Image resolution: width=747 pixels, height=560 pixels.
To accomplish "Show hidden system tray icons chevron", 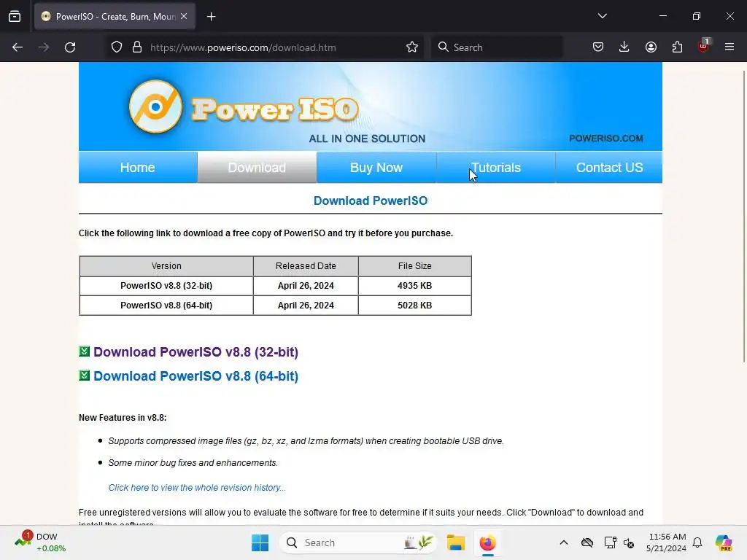I will [x=564, y=542].
